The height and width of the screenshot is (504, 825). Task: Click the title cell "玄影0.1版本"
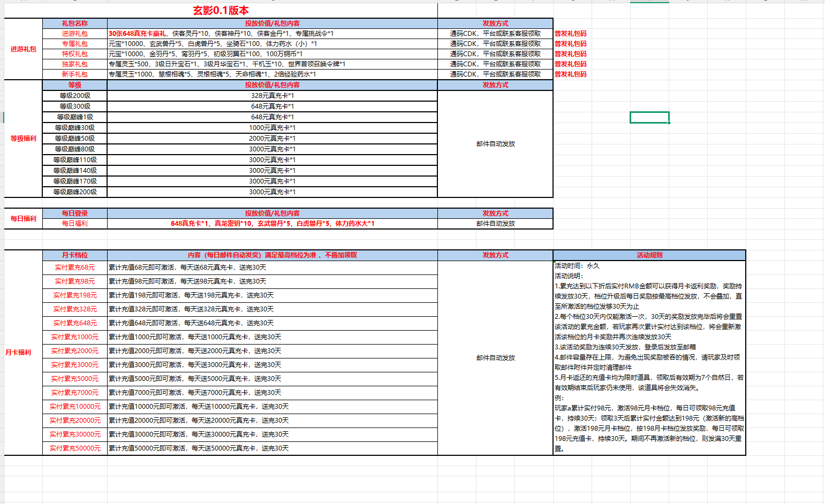tap(221, 11)
